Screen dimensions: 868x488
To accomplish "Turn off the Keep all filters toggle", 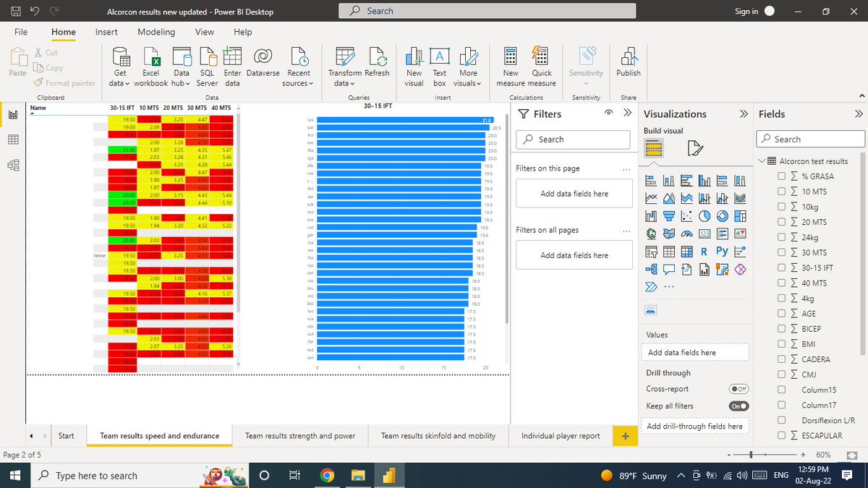I will pyautogui.click(x=738, y=406).
